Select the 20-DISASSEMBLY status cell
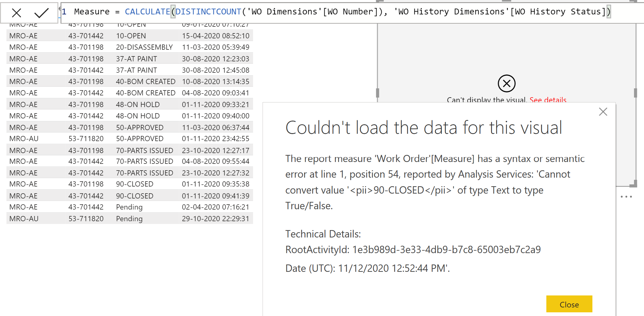This screenshot has width=644, height=316. [144, 47]
